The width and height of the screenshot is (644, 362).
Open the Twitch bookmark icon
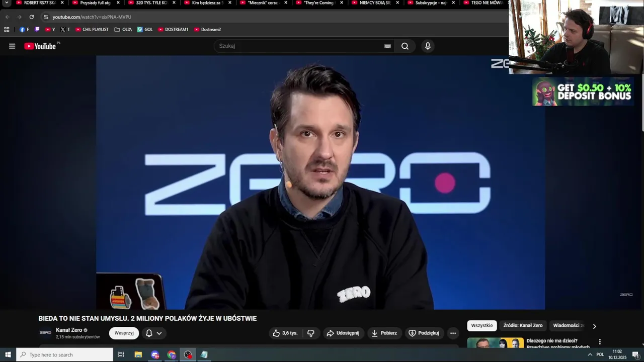(37, 30)
